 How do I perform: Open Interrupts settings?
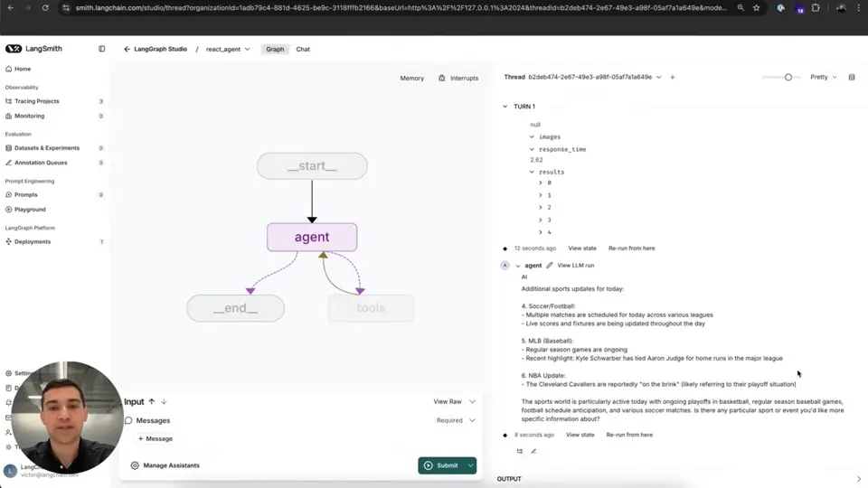tap(458, 78)
